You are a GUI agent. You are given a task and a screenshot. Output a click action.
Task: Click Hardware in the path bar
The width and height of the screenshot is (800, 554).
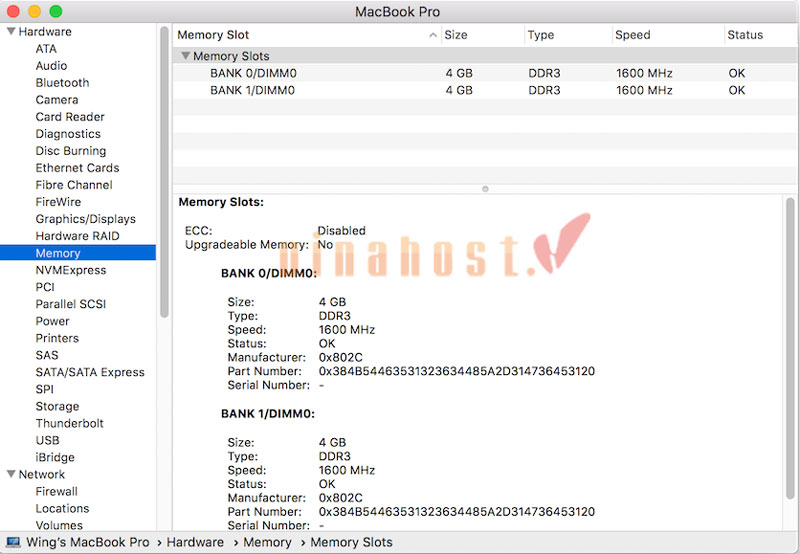(195, 542)
